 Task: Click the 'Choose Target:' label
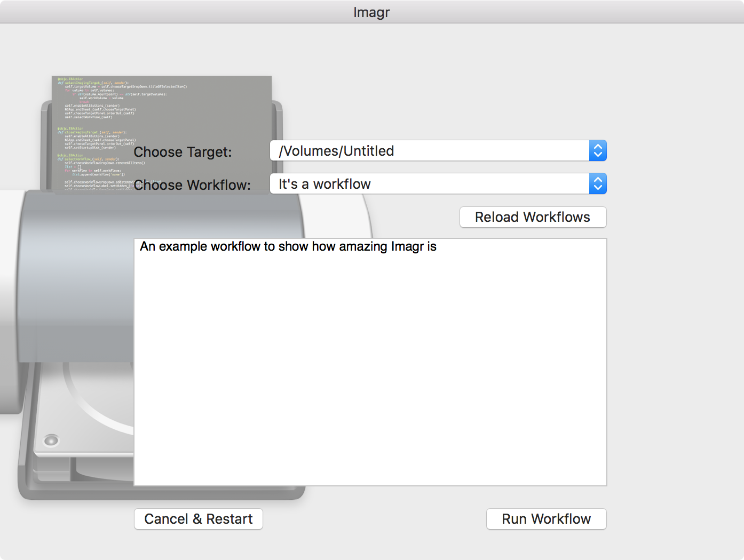(x=183, y=152)
